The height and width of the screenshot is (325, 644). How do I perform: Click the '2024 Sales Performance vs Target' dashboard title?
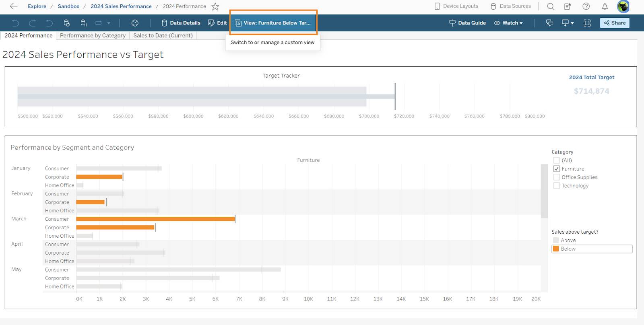coord(83,54)
